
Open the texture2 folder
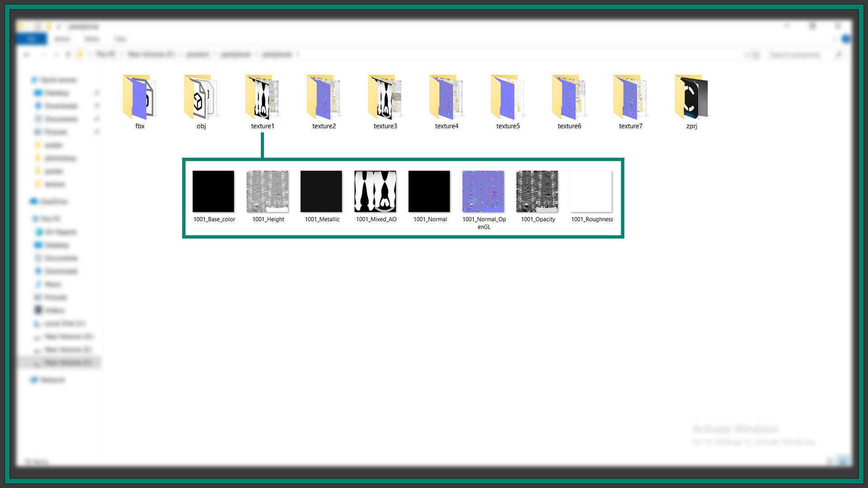(324, 98)
